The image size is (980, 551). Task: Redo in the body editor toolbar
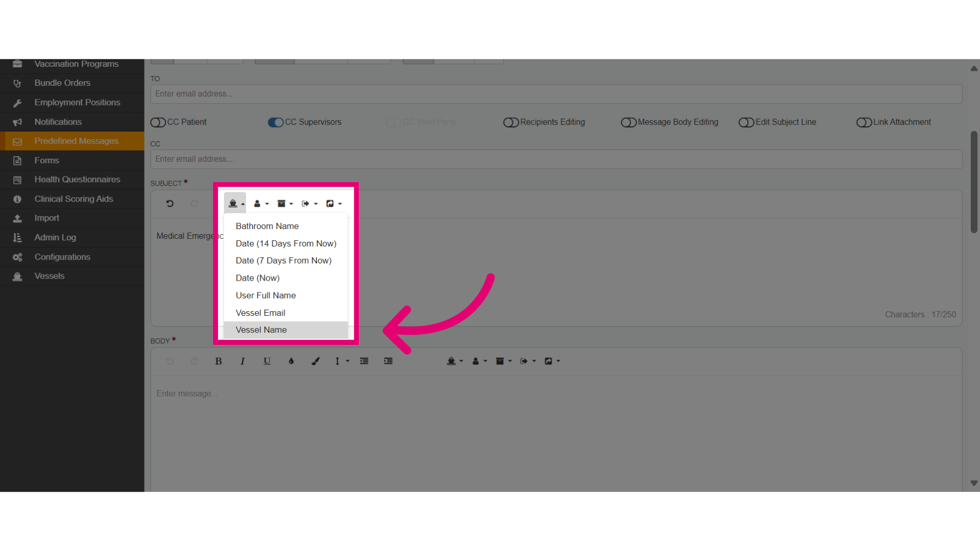194,361
